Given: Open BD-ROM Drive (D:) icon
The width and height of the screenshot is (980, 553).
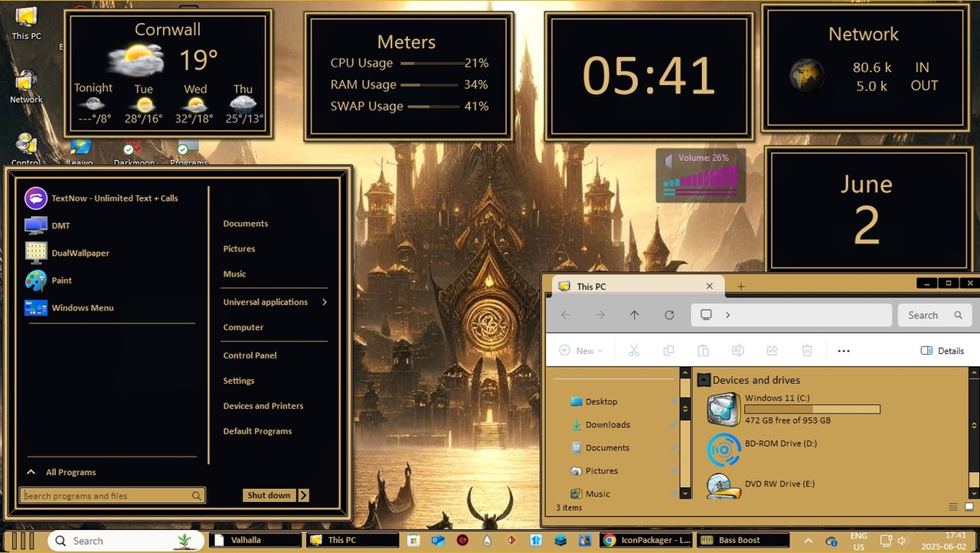Looking at the screenshot, I should [723, 450].
